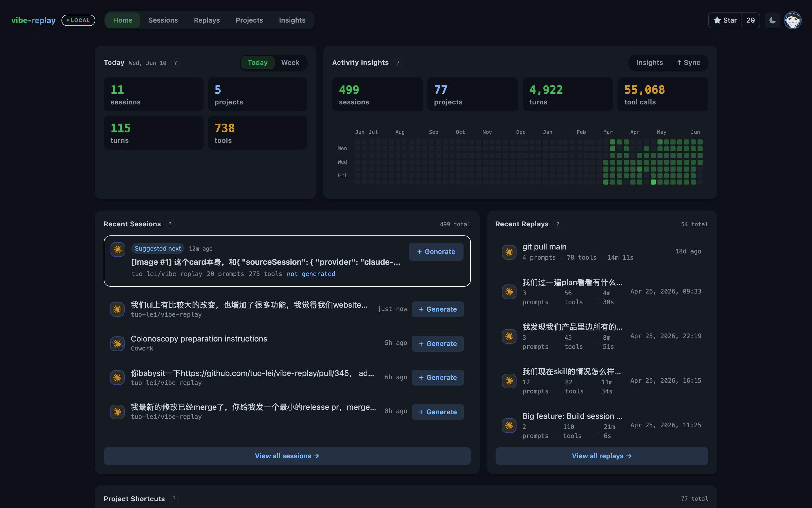Click help icon next to Today date
This screenshot has height=508, width=812.
coord(175,63)
